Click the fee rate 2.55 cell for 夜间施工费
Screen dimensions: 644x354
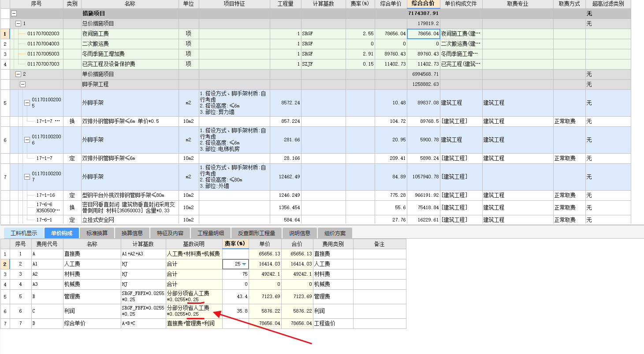(x=360, y=34)
